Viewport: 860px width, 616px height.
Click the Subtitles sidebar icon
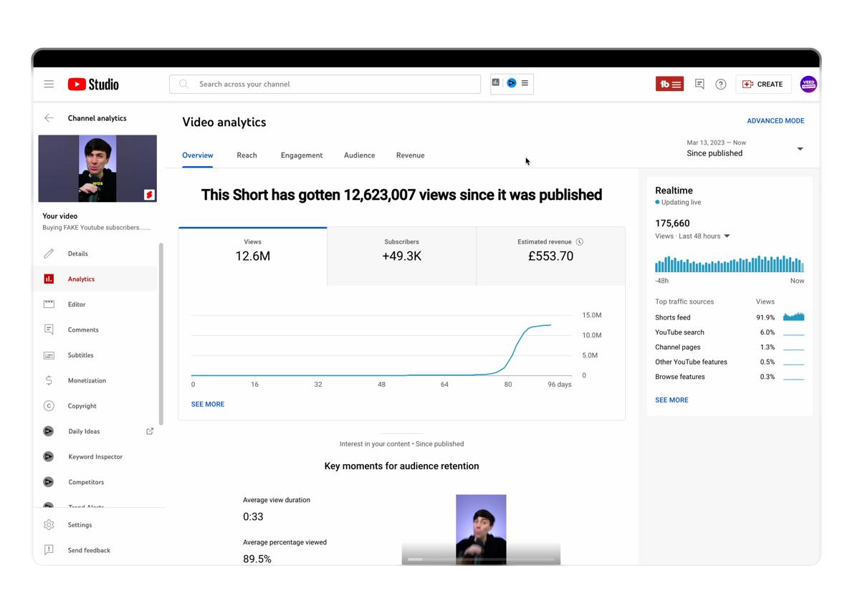coord(49,355)
